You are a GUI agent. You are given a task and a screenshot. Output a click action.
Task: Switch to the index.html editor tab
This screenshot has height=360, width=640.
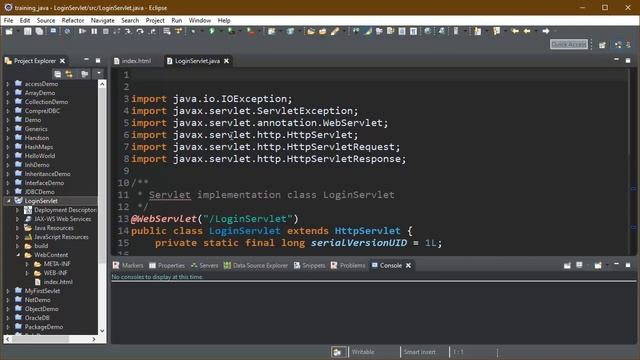(136, 61)
